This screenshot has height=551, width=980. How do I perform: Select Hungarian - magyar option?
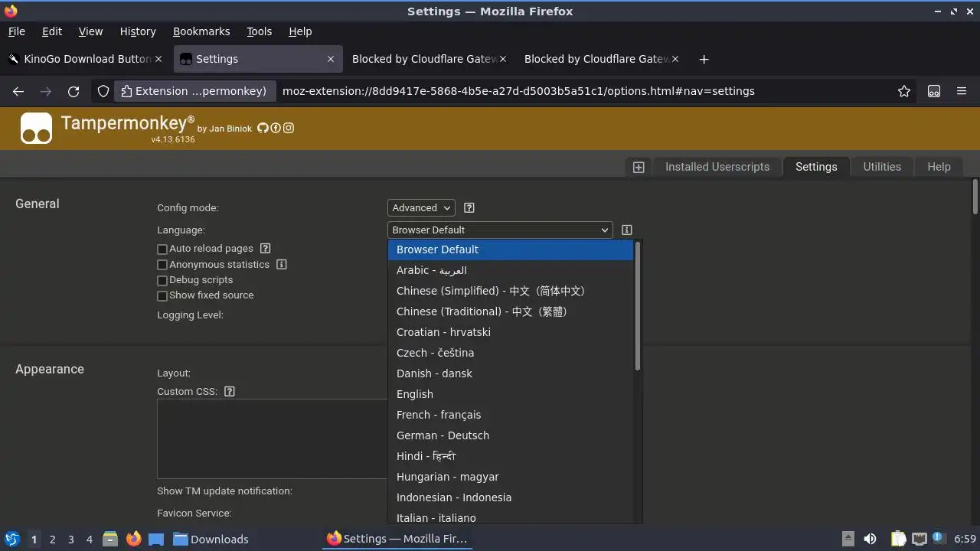coord(511,477)
